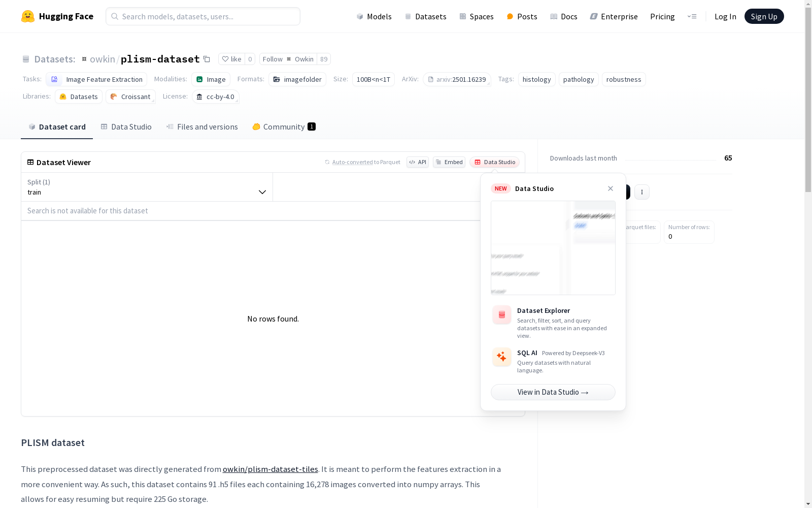Viewport: 812px width, 508px height.
Task: Open the Files and versions tab
Action: click(202, 127)
